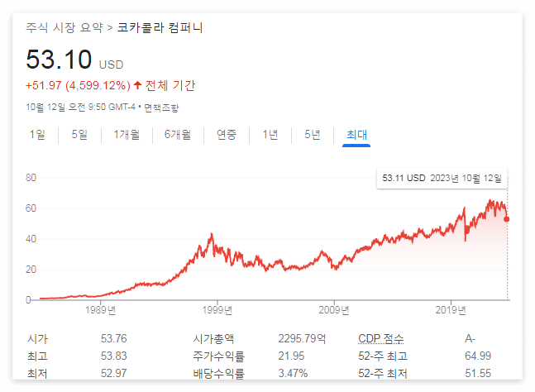Click the 시가총액 value 2295.79억

pos(302,338)
